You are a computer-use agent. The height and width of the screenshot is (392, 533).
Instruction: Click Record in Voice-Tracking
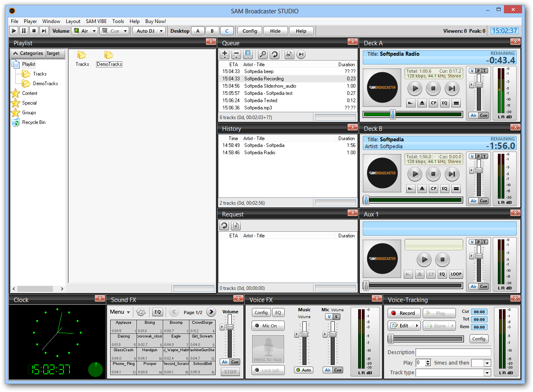[x=404, y=313]
